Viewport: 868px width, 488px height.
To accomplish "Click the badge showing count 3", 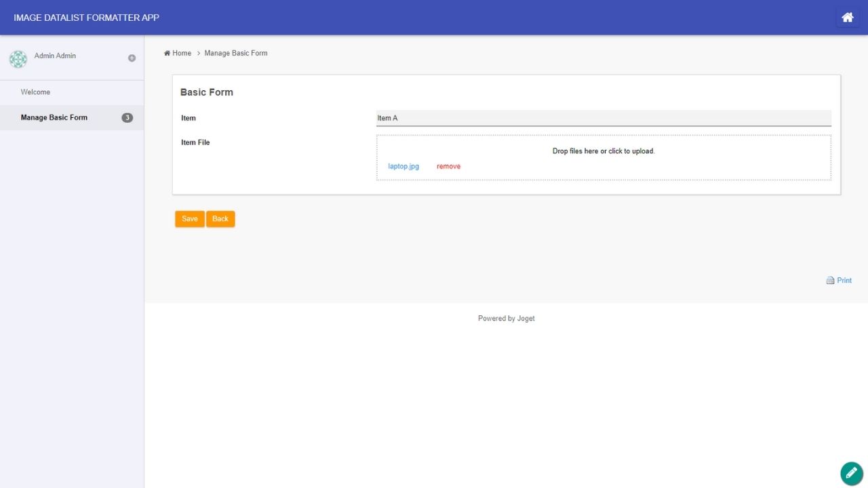I will 127,118.
